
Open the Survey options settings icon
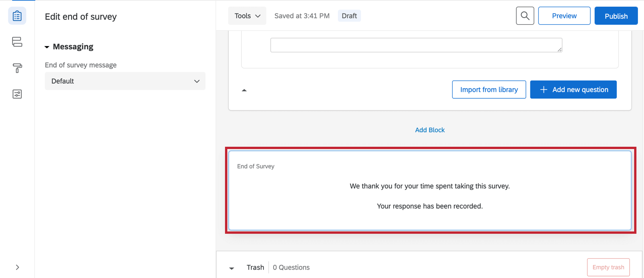17,94
